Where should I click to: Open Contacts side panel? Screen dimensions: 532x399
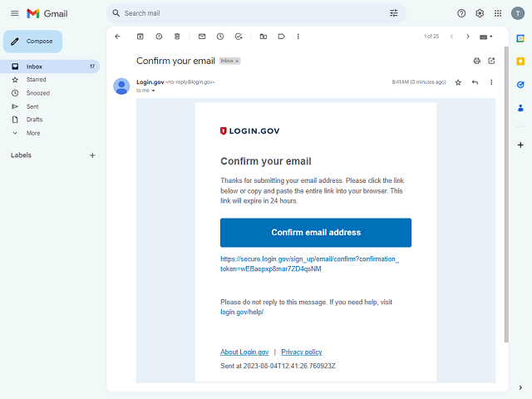click(x=520, y=108)
